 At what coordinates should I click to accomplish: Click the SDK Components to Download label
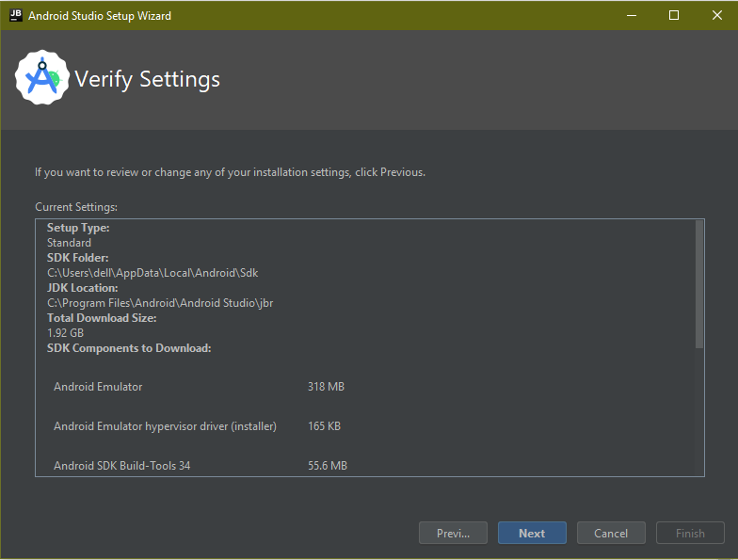point(129,348)
